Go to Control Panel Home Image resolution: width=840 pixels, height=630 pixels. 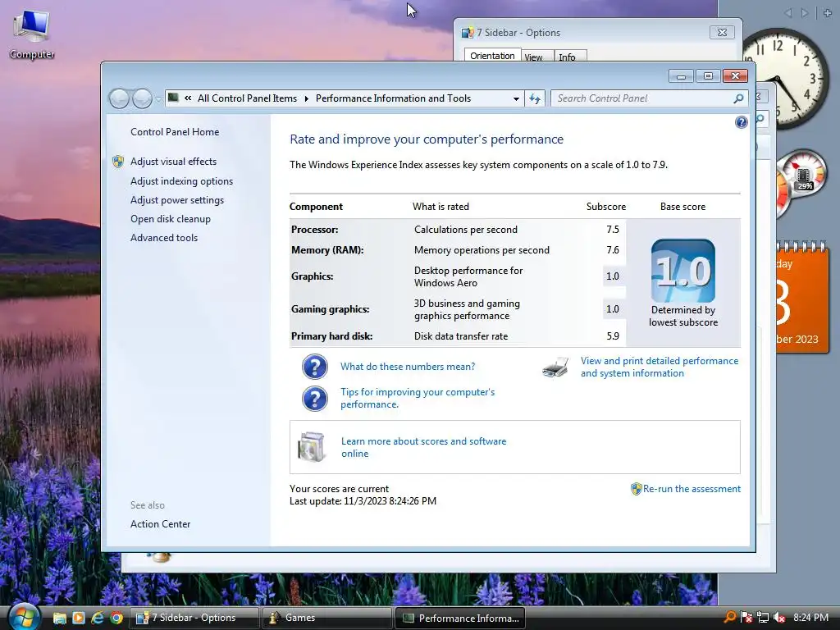175,132
